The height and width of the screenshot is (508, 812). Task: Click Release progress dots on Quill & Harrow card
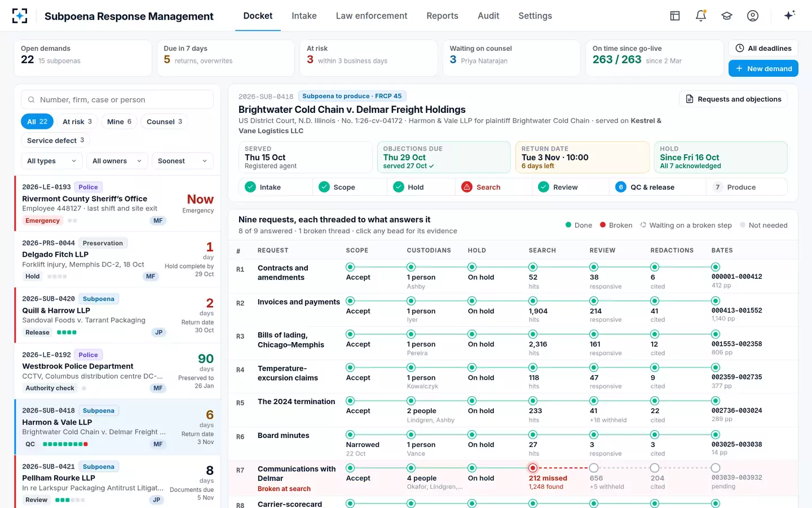point(67,332)
